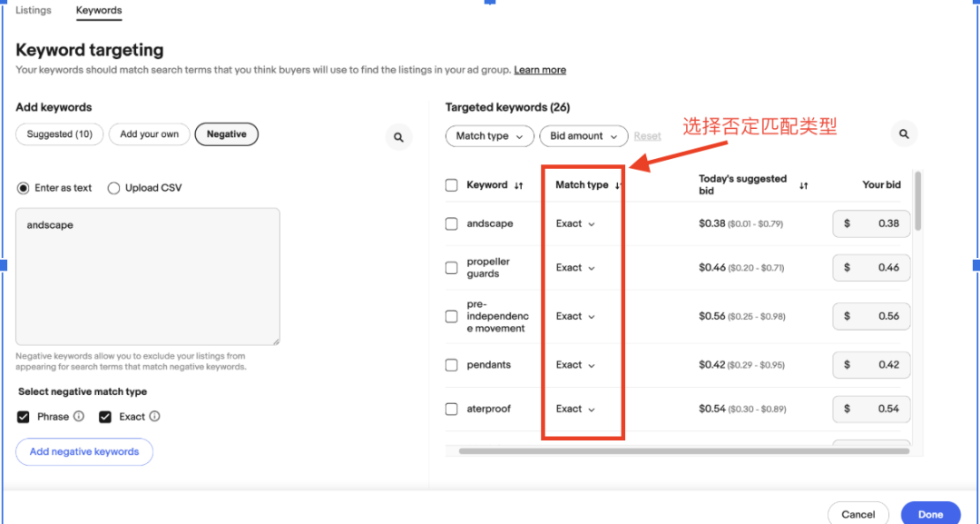Image resolution: width=980 pixels, height=524 pixels.
Task: Open the Match type filter dropdown
Action: (489, 136)
